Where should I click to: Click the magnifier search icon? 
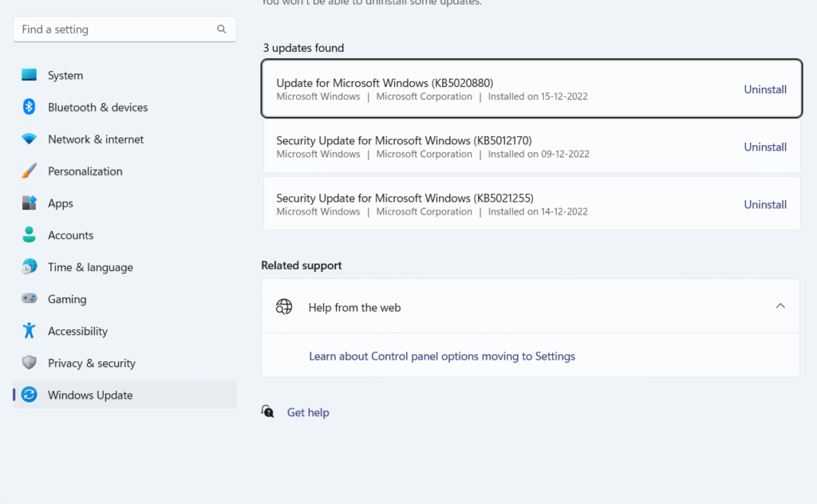coord(222,30)
